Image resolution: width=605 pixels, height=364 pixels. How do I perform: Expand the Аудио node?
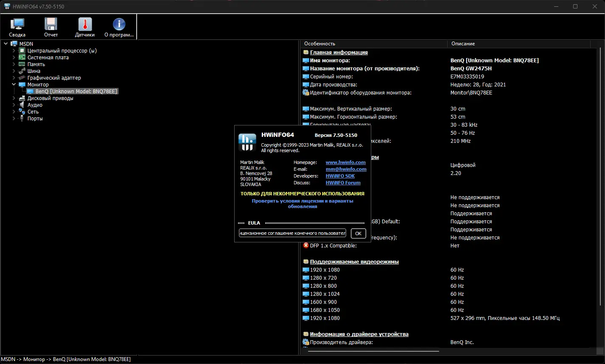coord(14,105)
